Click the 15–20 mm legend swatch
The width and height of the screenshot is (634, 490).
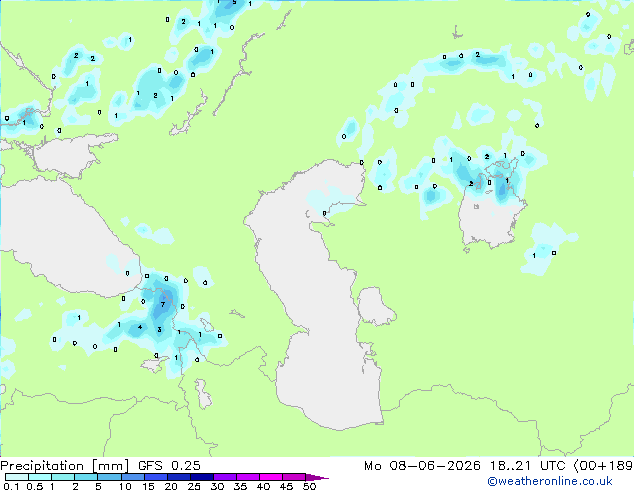[155, 477]
